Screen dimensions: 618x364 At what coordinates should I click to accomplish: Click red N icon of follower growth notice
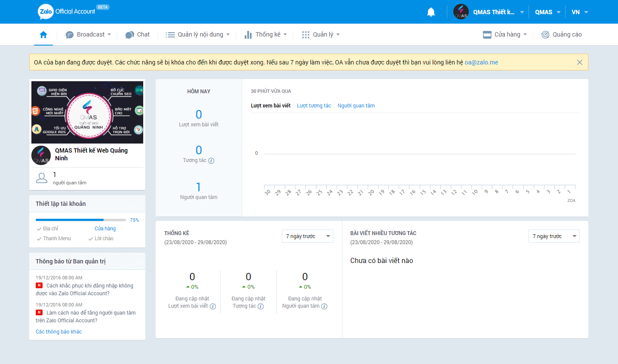click(x=39, y=312)
